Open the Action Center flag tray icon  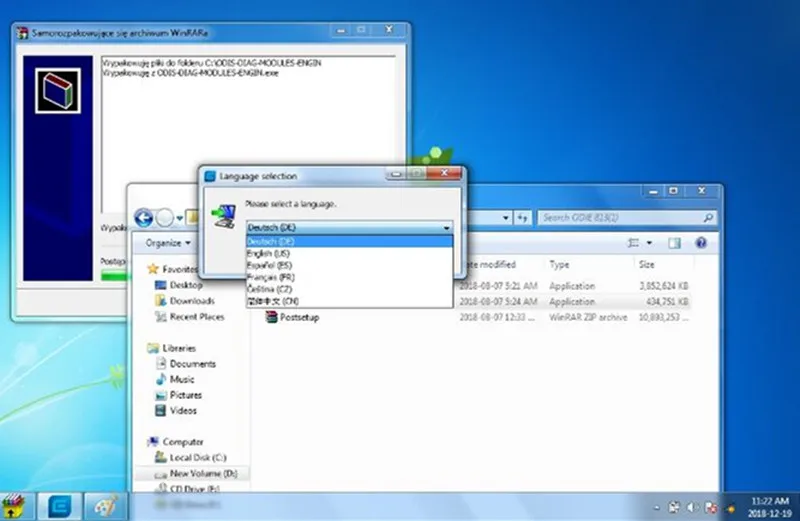(674, 507)
